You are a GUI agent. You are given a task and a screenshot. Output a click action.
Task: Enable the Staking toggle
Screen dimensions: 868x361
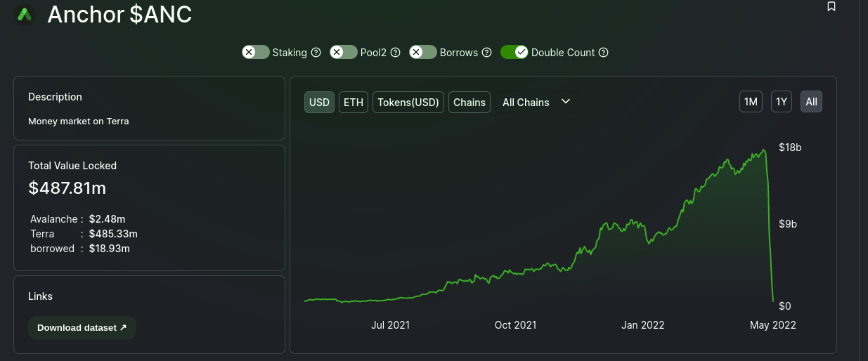click(256, 52)
